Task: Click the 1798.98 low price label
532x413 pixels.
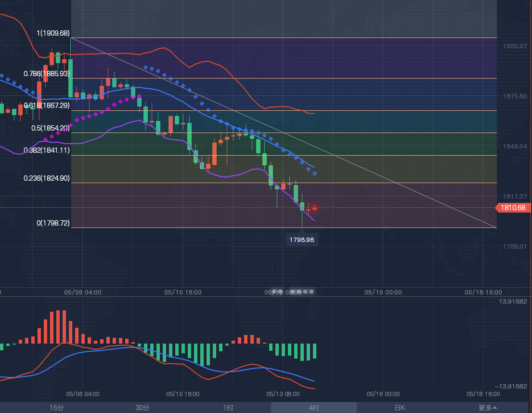Action: [302, 240]
